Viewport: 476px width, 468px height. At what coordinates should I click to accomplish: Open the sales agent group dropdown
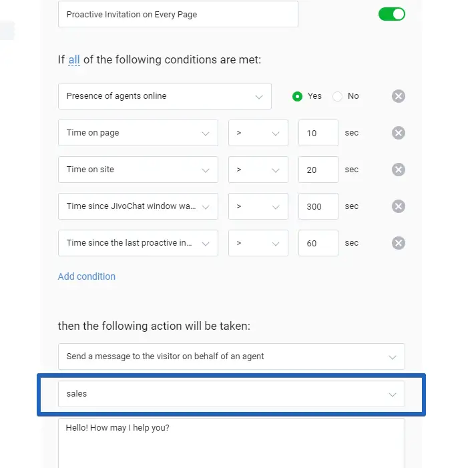[x=231, y=394]
